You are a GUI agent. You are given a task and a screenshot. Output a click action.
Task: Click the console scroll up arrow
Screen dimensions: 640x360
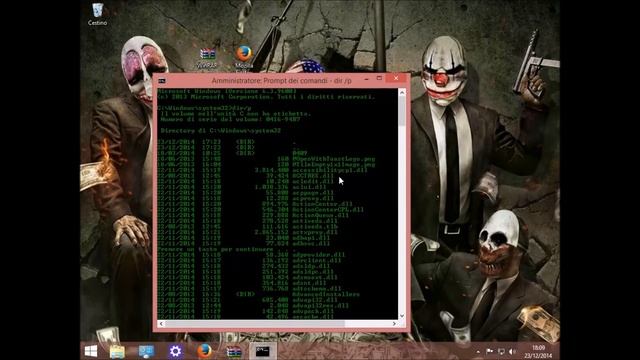(402, 93)
